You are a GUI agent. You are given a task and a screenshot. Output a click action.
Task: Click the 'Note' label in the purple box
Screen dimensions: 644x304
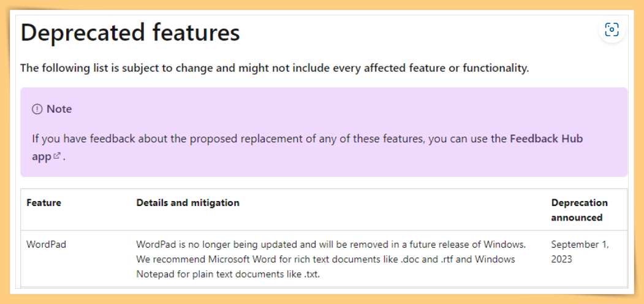click(x=59, y=109)
